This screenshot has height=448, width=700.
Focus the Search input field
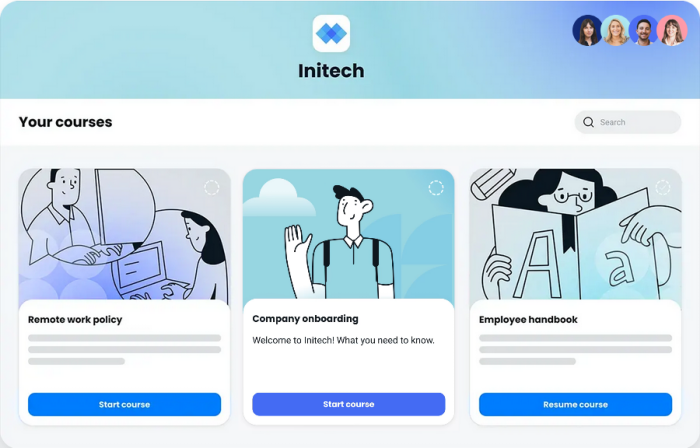click(x=628, y=122)
